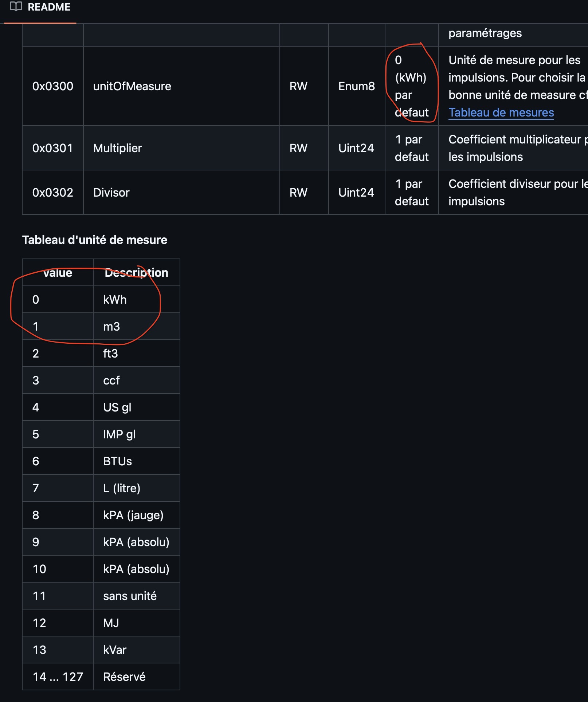Open the "Tableau de mesures" link
The width and height of the screenshot is (588, 702).
(501, 113)
